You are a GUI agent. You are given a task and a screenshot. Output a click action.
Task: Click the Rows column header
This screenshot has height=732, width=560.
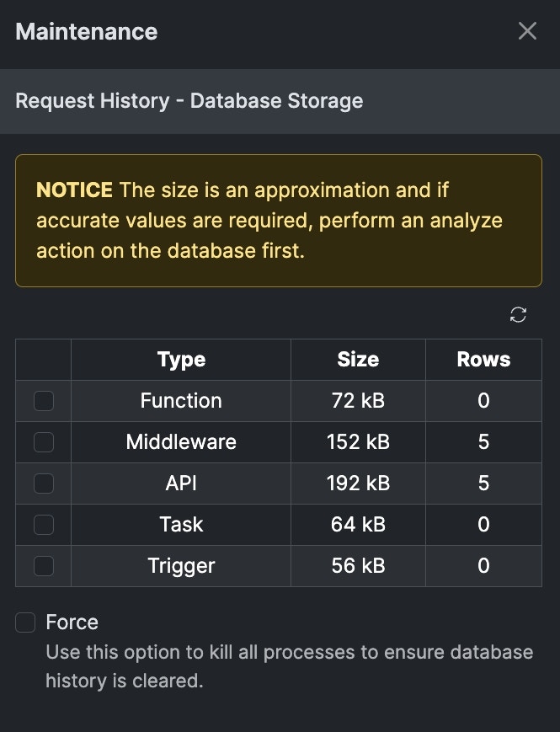point(483,360)
